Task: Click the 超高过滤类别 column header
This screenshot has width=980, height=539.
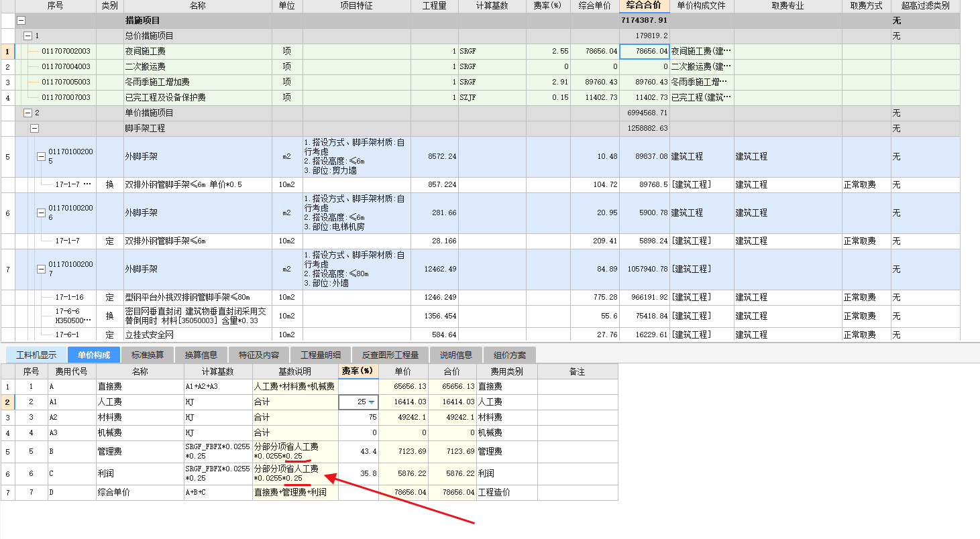Action: (x=926, y=6)
